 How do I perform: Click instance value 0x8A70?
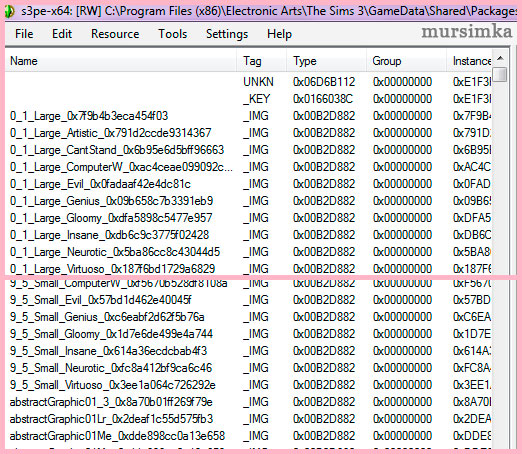[472, 402]
